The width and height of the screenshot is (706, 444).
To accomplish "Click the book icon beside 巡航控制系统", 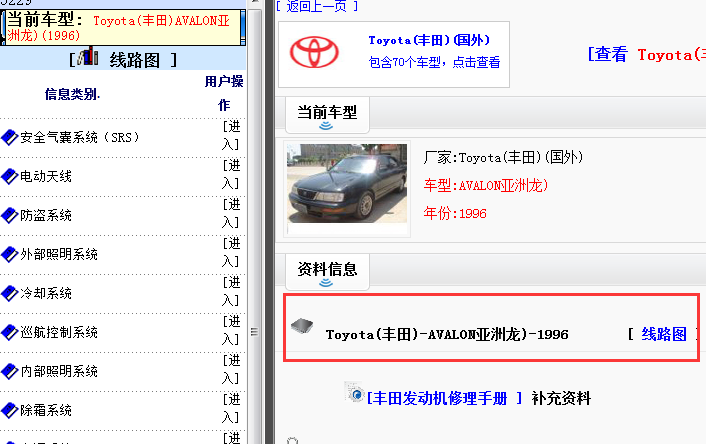I will (x=9, y=332).
